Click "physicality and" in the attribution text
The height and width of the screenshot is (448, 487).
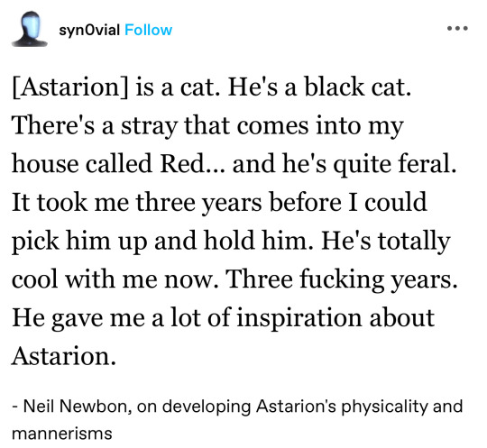point(402,407)
